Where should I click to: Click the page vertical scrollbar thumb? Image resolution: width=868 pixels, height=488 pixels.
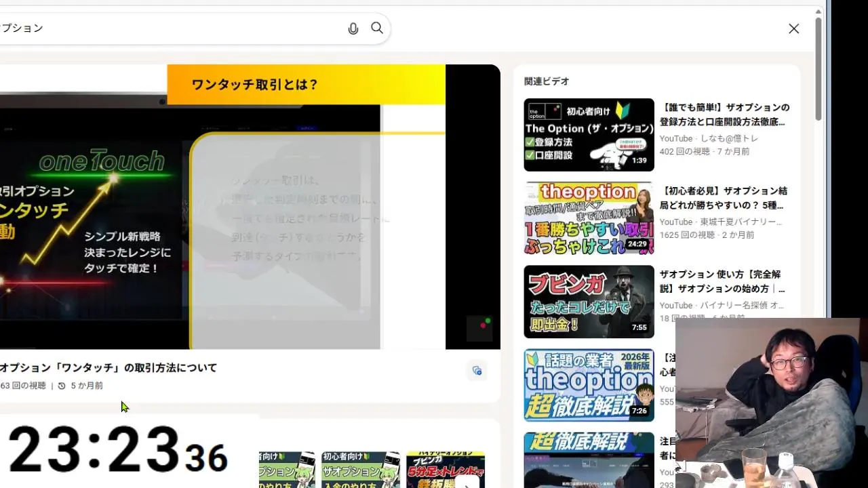pyautogui.click(x=818, y=68)
